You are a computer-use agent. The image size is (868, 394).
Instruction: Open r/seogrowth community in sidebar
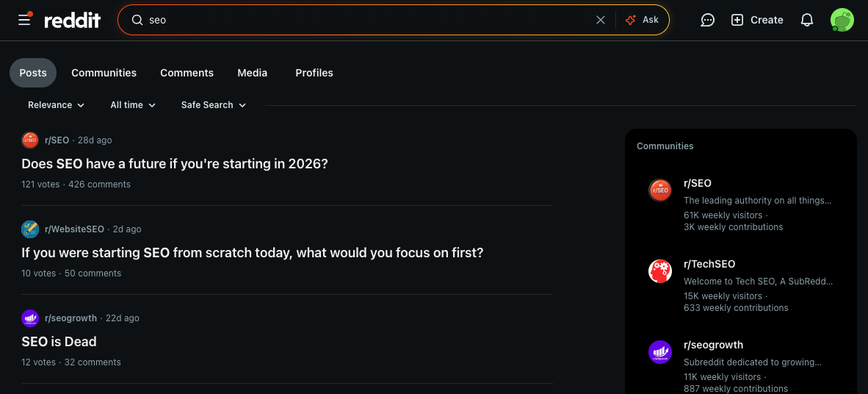[x=714, y=345]
